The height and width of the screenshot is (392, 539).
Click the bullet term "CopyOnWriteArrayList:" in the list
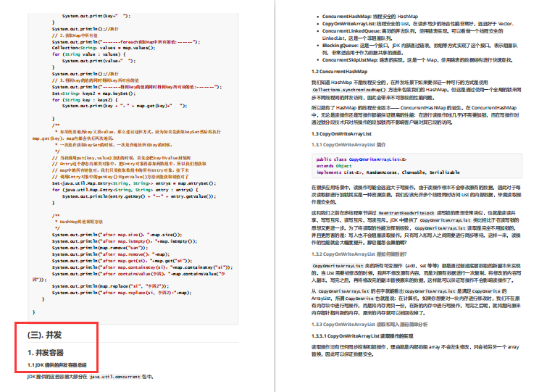pyautogui.click(x=349, y=24)
